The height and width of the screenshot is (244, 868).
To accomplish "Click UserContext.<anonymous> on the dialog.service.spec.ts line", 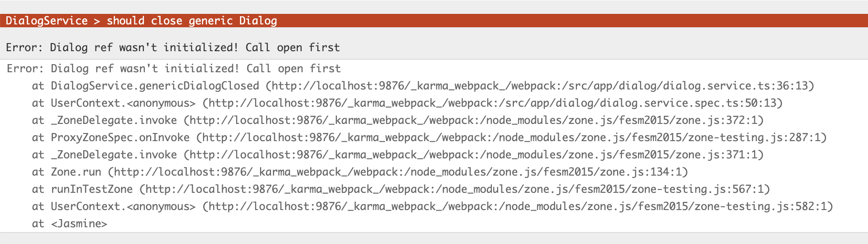I will click(123, 103).
